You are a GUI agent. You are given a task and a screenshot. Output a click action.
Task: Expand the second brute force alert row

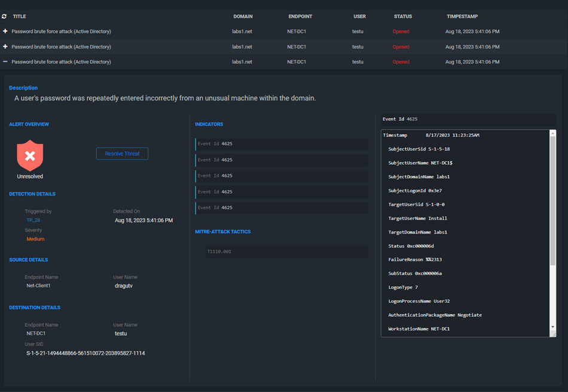[x=5, y=47]
